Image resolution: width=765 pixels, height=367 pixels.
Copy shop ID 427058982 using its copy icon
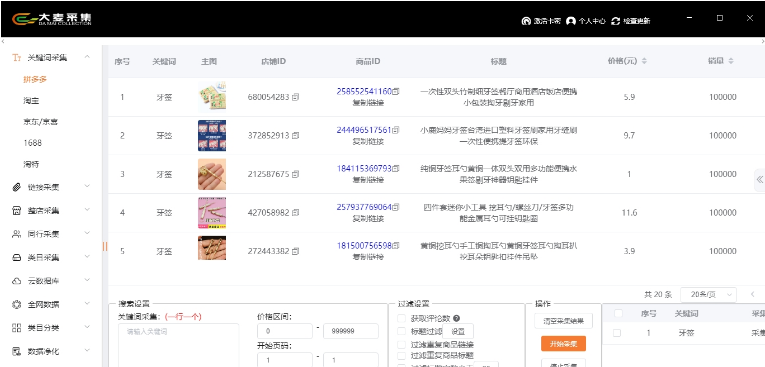pyautogui.click(x=296, y=213)
